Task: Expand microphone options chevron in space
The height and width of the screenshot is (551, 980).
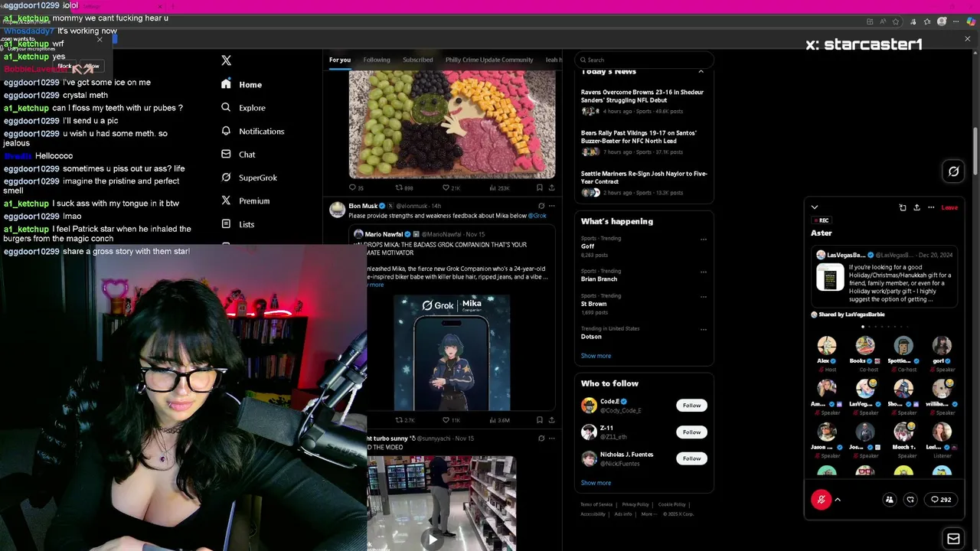Action: tap(838, 500)
